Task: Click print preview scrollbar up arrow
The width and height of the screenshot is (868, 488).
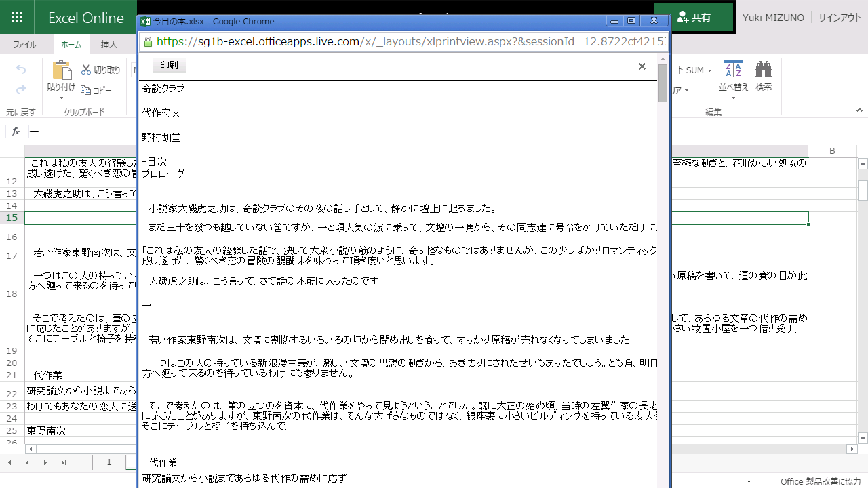Action: click(663, 58)
